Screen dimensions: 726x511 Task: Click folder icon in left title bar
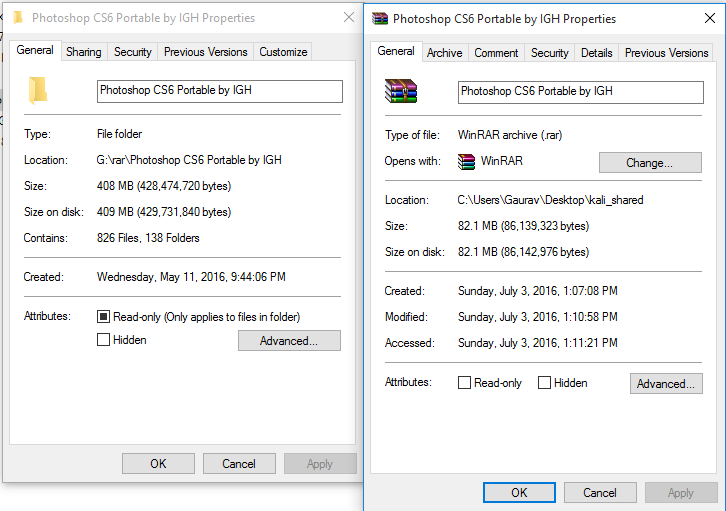click(x=18, y=18)
